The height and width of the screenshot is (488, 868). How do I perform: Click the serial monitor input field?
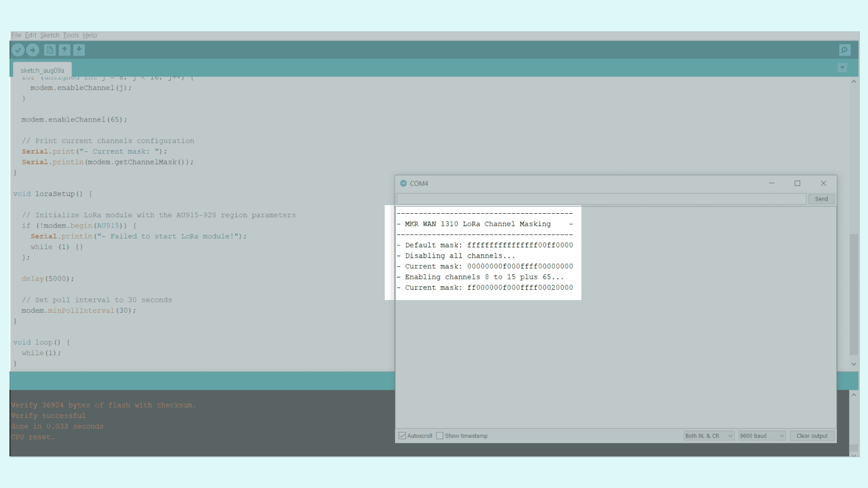pyautogui.click(x=601, y=199)
